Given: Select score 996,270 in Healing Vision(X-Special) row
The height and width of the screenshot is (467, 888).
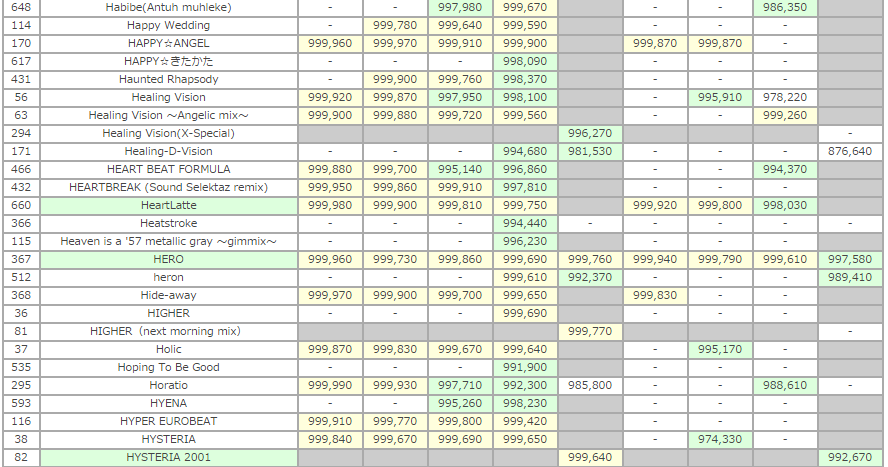Looking at the screenshot, I should point(590,134).
